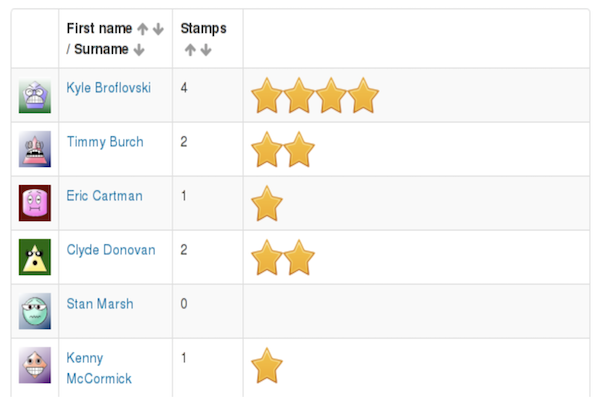The width and height of the screenshot is (600, 400).
Task: Click Kenny McCormick's avatar picture
Action: [x=35, y=365]
